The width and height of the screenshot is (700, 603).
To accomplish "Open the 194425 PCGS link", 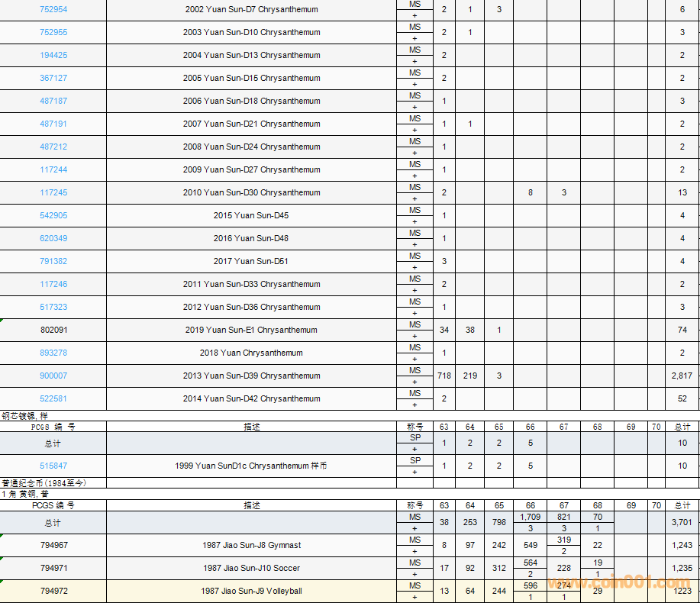I will (x=53, y=55).
